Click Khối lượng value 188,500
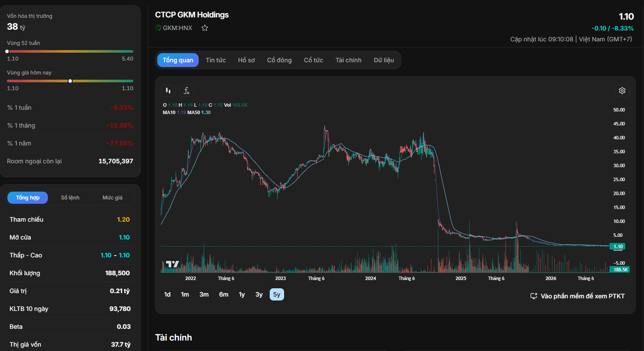This screenshot has height=351, width=644. (x=118, y=273)
